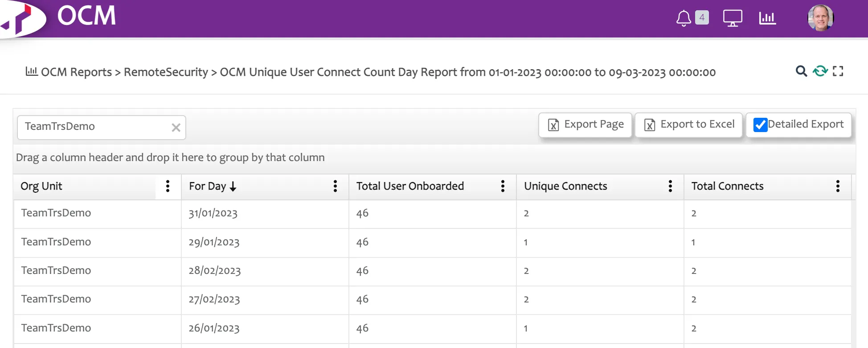Click Unique Connects value for 29/01/2023

coord(526,242)
